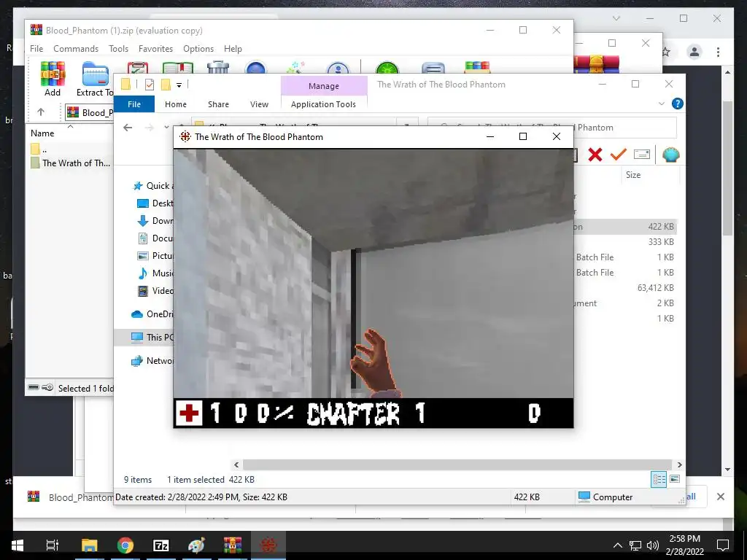The height and width of the screenshot is (560, 747).
Task: Click the Name column header in WinRAR
Action: 42,133
